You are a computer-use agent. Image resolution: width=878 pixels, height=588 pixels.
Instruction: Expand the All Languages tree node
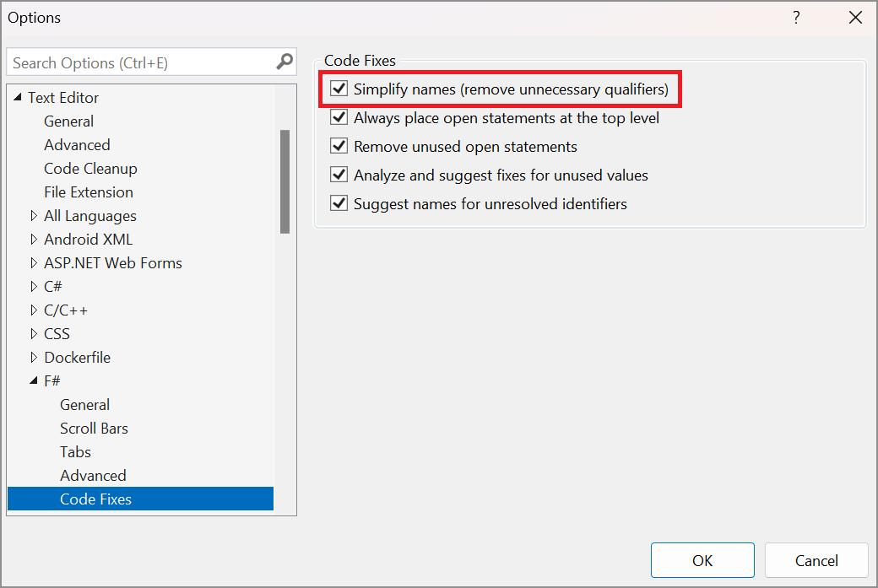tap(33, 215)
